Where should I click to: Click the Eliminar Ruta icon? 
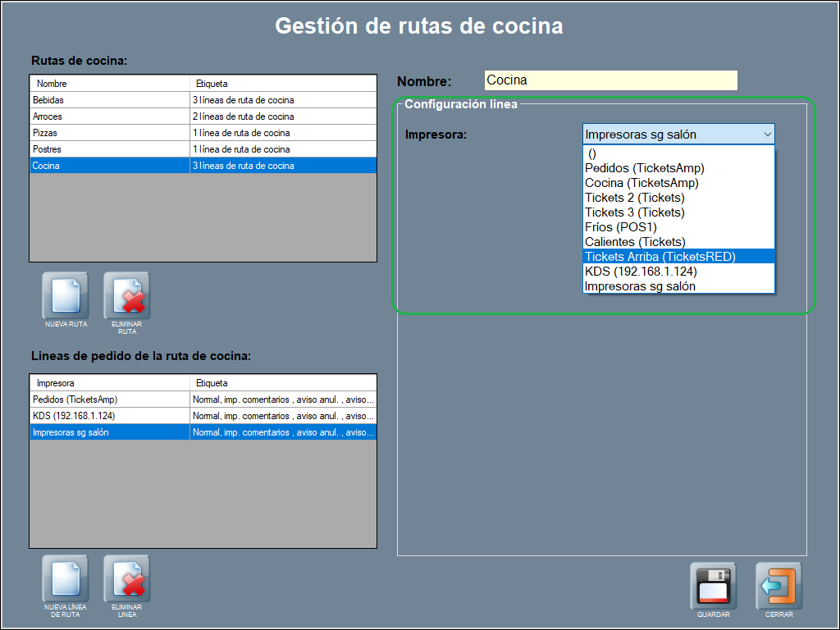click(x=126, y=296)
